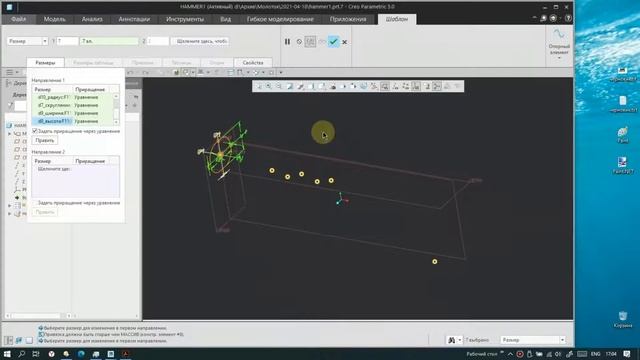Image resolution: width=640 pixels, height=360 pixels.
Task: Cancel the pattern with the X icon
Action: pos(344,42)
